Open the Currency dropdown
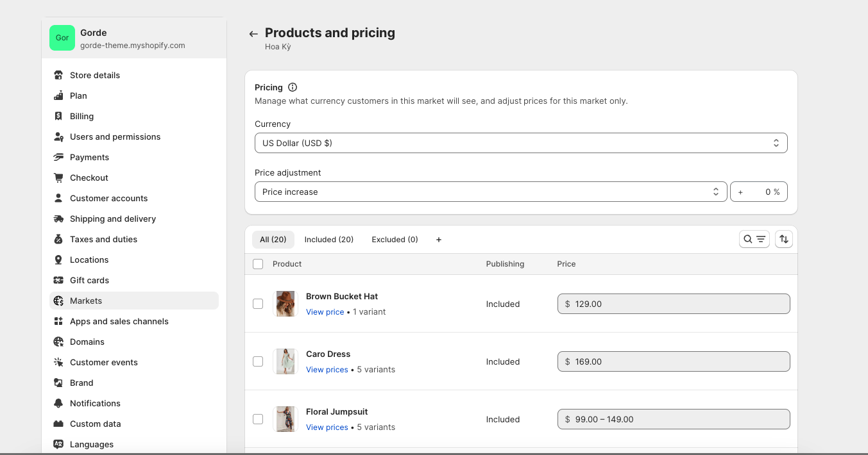Image resolution: width=868 pixels, height=455 pixels. pyautogui.click(x=520, y=143)
